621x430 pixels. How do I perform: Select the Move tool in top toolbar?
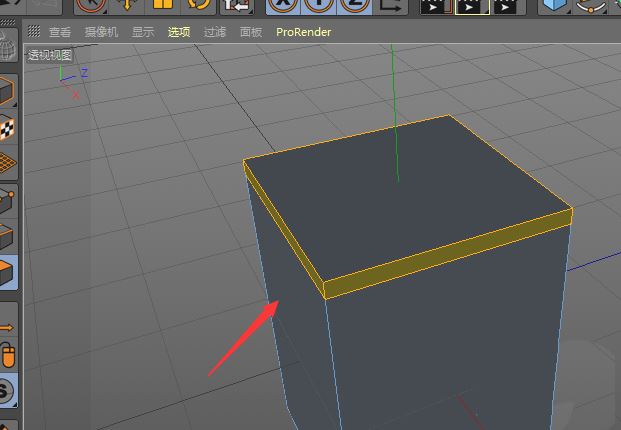pos(127,5)
